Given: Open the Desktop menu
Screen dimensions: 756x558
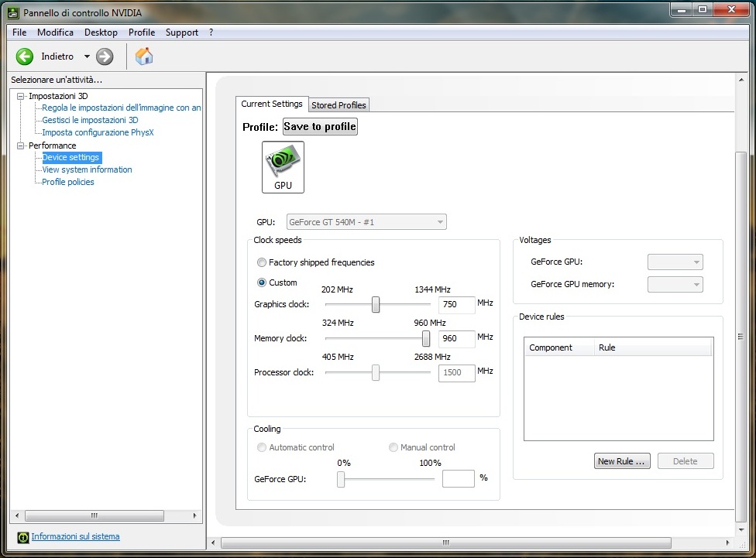Looking at the screenshot, I should coord(101,33).
